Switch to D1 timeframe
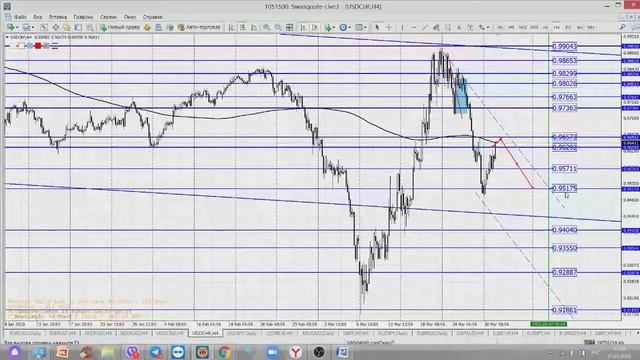Screen dimensions: 640x360 pyautogui.click(x=568, y=27)
